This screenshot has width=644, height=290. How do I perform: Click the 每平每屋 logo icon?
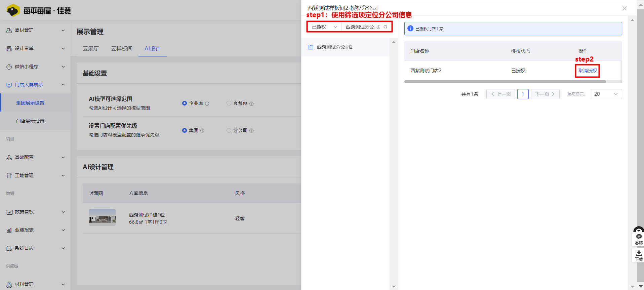(x=13, y=10)
